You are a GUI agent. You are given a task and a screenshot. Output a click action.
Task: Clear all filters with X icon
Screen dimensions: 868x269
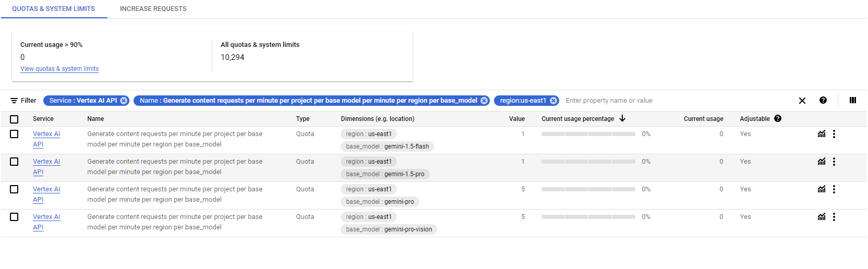point(802,101)
